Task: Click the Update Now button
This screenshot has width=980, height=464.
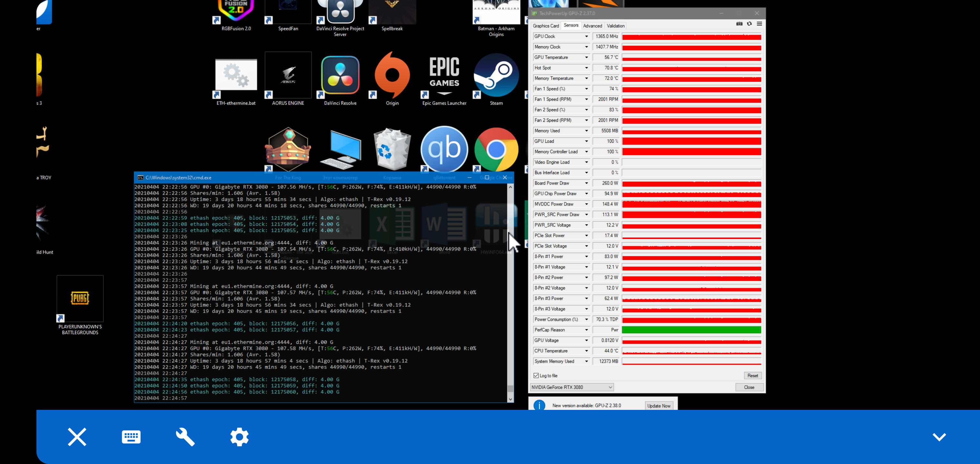Action: (659, 406)
